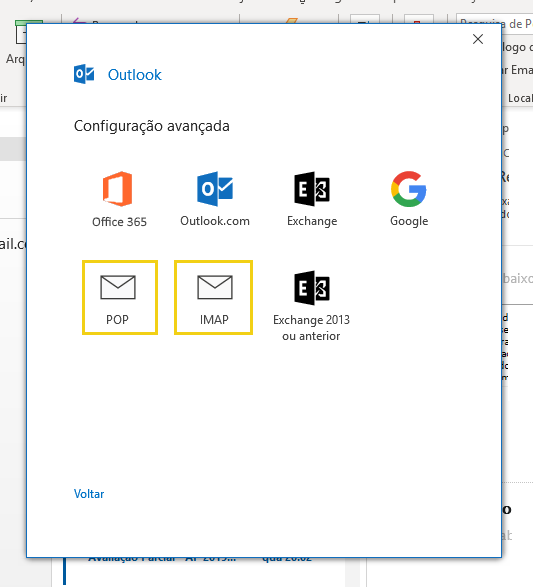Click the IMAP text label
Screen dimensions: 533x587
214,320
